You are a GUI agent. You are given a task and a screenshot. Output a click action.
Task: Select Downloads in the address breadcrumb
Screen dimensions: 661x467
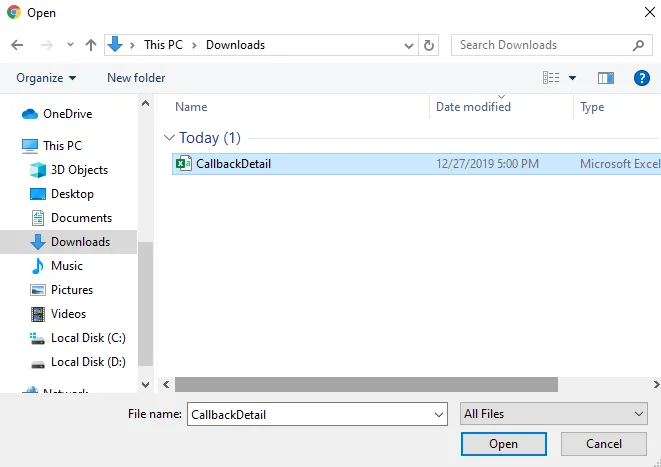235,45
